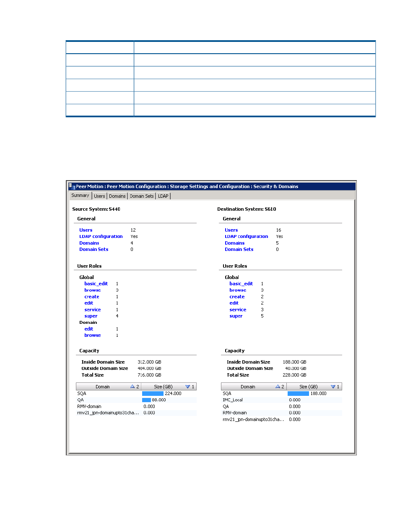Select SQA row in destination domain table
The image size is (400, 532).
[x=281, y=393]
